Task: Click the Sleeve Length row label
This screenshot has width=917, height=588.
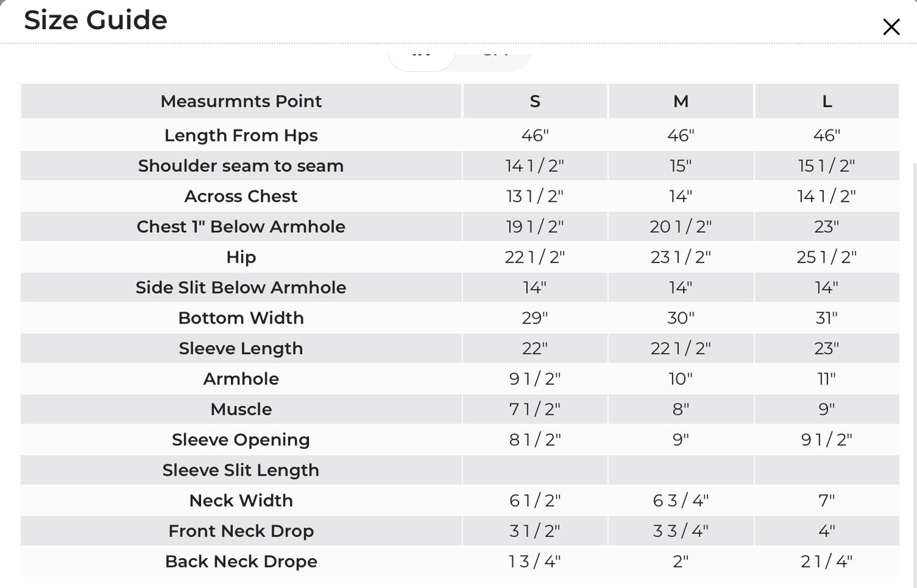Action: point(241,348)
